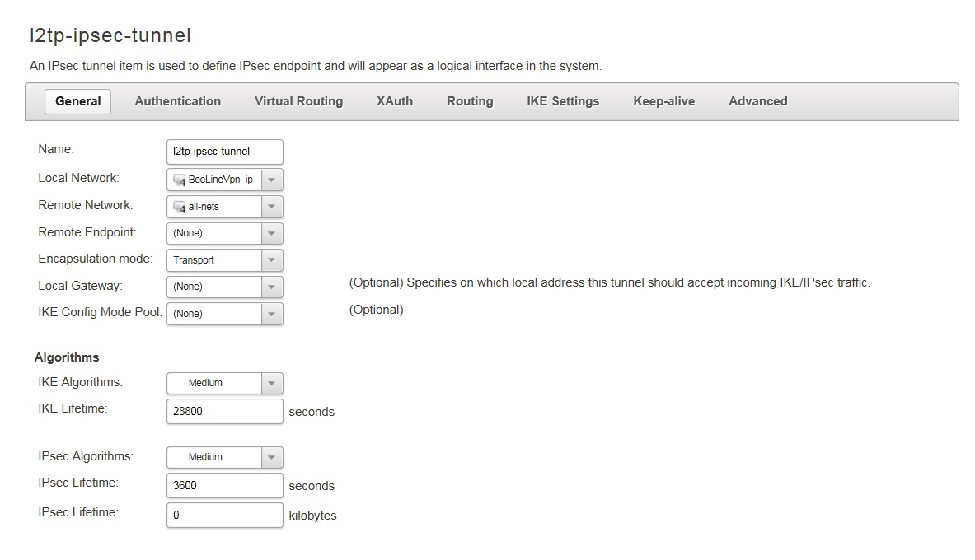Image resolution: width=975 pixels, height=560 pixels.
Task: Expand the IPsec Algorithms dropdown
Action: coord(272,457)
